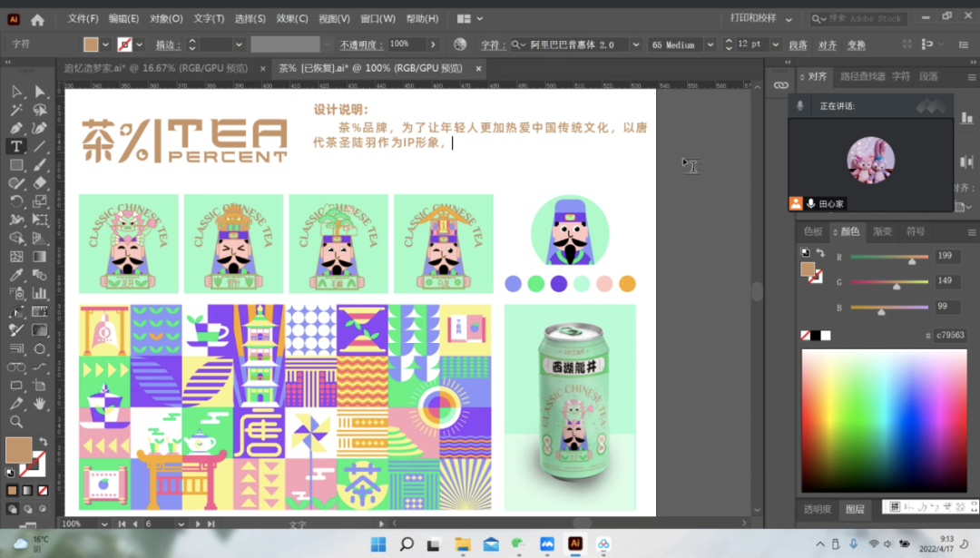Open the Illustrator app in the taskbar
The width and height of the screenshot is (980, 558).
tap(574, 543)
